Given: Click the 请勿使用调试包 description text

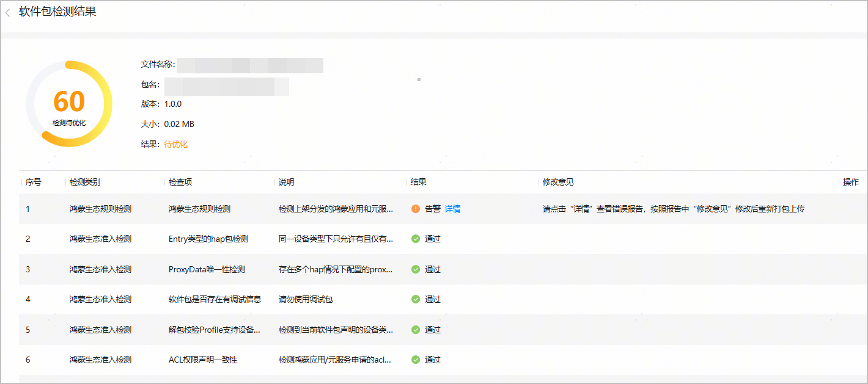Looking at the screenshot, I should 306,299.
